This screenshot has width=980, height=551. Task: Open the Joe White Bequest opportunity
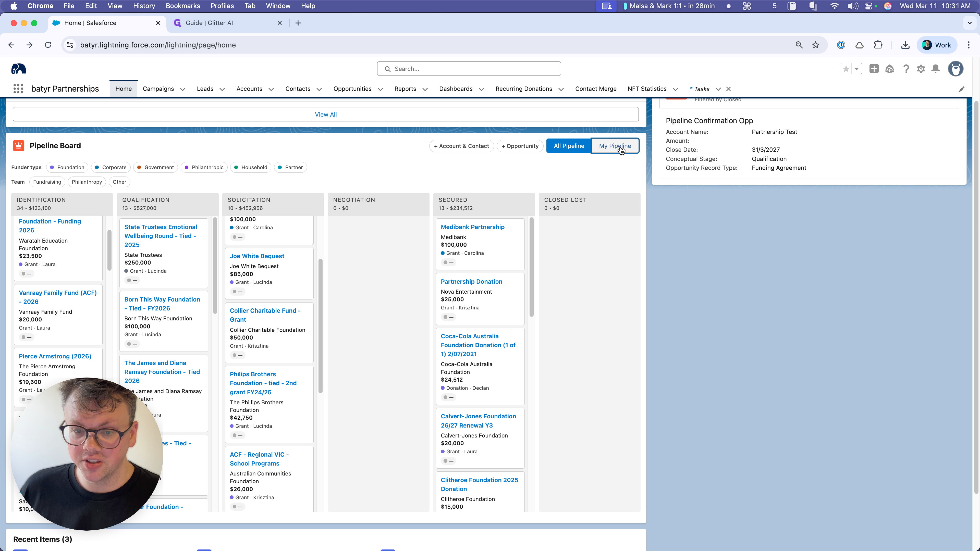tap(257, 256)
